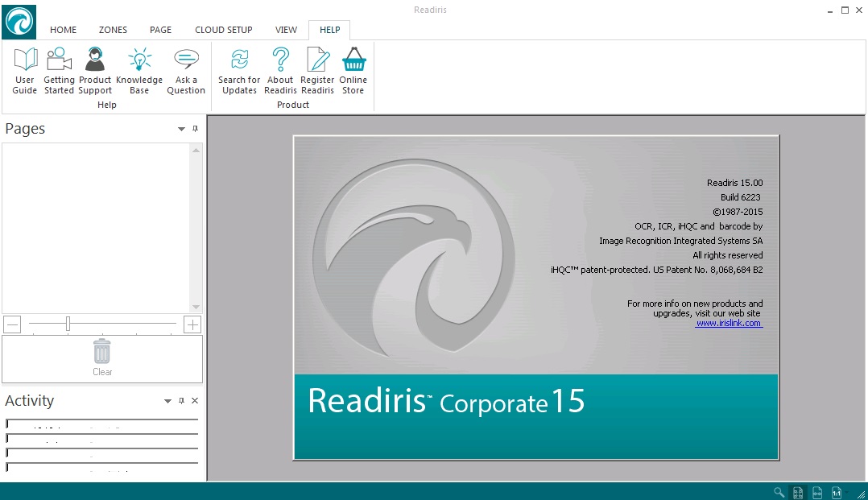The height and width of the screenshot is (500, 868).
Task: Click the magnifier zoom icon in status bar
Action: (x=779, y=492)
